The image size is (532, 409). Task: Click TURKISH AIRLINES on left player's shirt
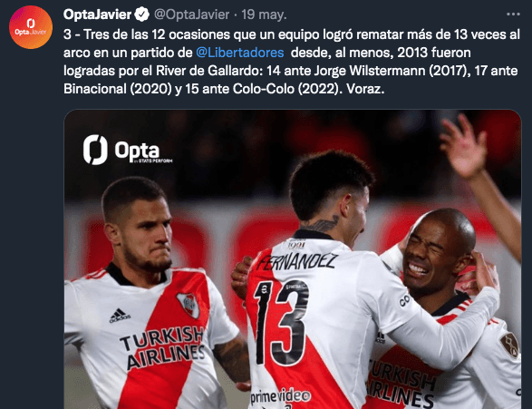click(x=163, y=347)
